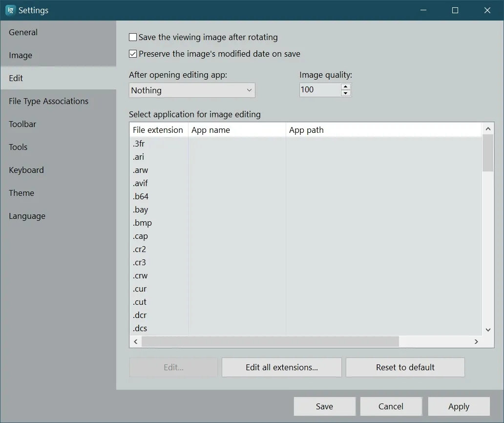This screenshot has width=504, height=423.
Task: Switch to the Keyboard settings tab
Action: point(58,170)
